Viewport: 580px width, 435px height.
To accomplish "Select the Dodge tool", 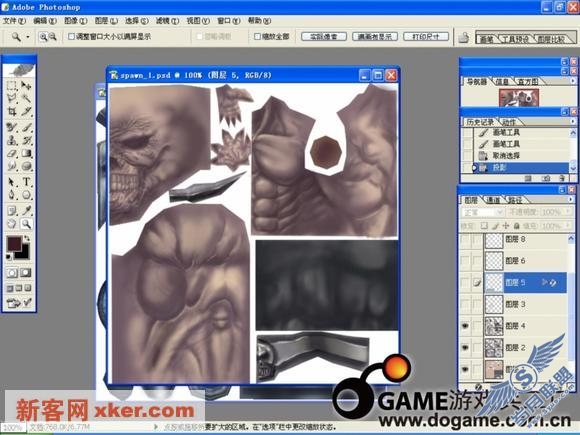I will (26, 166).
